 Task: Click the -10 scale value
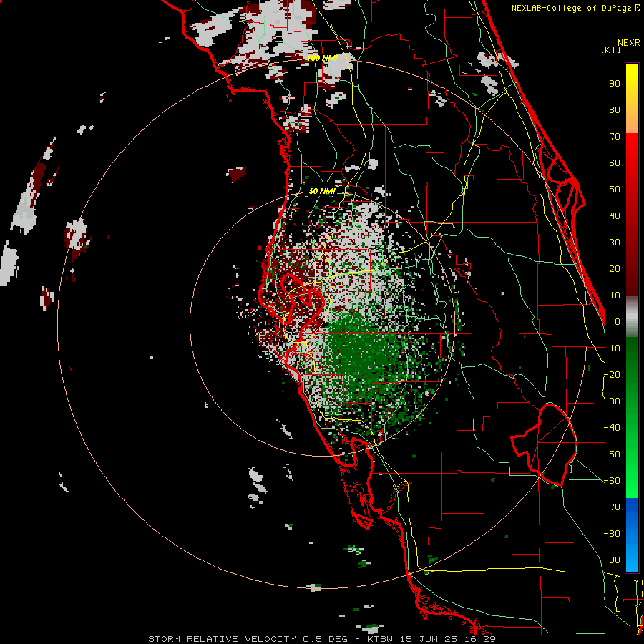tap(612, 348)
